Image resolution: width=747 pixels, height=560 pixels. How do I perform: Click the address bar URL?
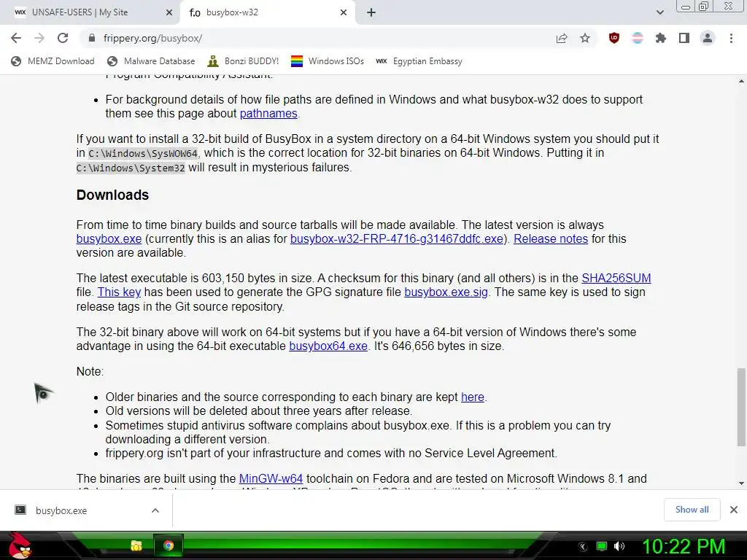point(152,38)
